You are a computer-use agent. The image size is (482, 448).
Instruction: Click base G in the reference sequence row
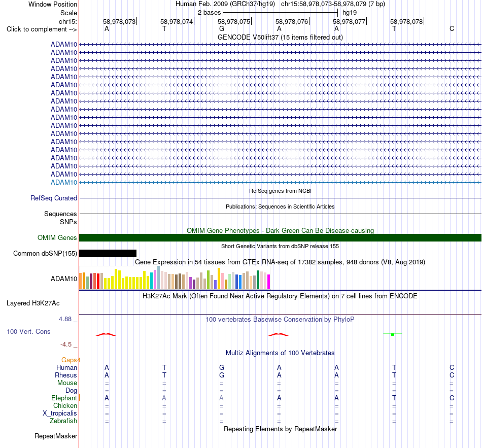coord(222,28)
